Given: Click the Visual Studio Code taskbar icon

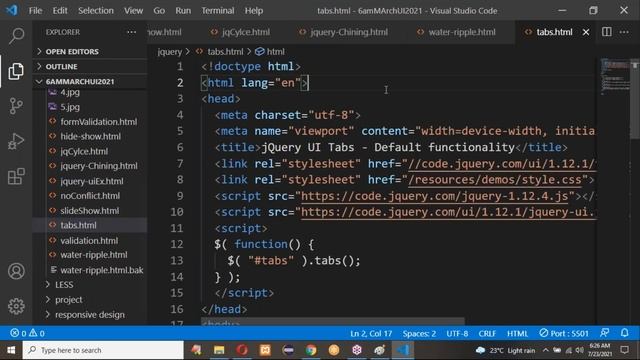Looking at the screenshot, I should (x=403, y=350).
